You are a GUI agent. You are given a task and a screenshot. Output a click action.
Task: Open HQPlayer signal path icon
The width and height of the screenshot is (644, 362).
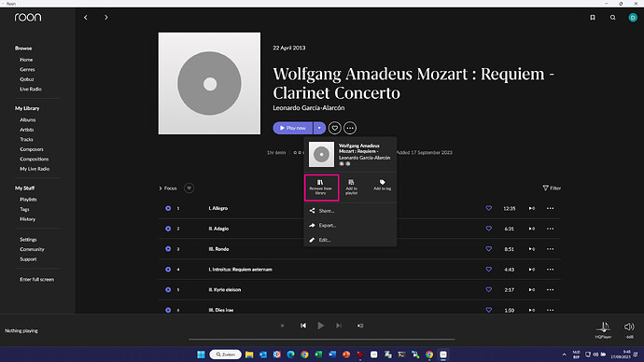603,327
